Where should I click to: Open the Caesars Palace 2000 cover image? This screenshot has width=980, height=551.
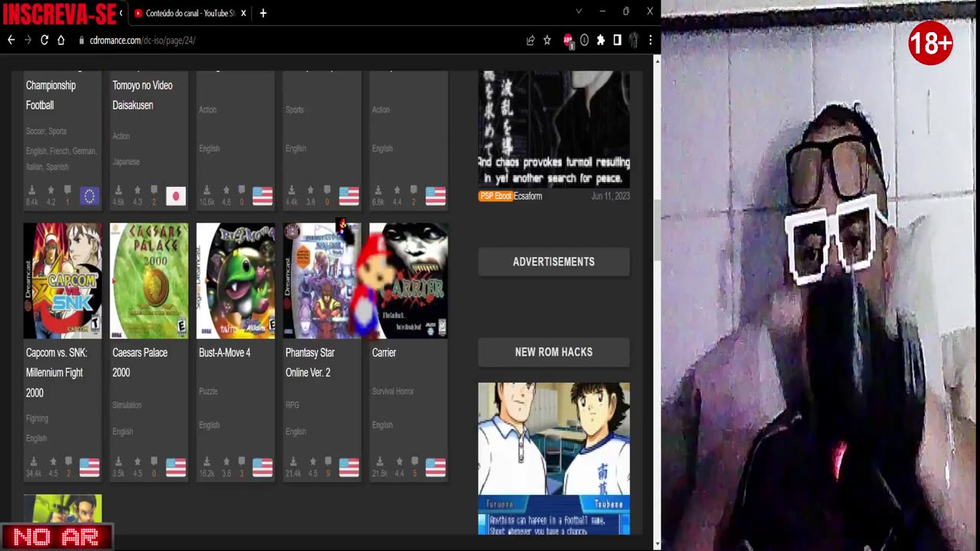point(149,281)
